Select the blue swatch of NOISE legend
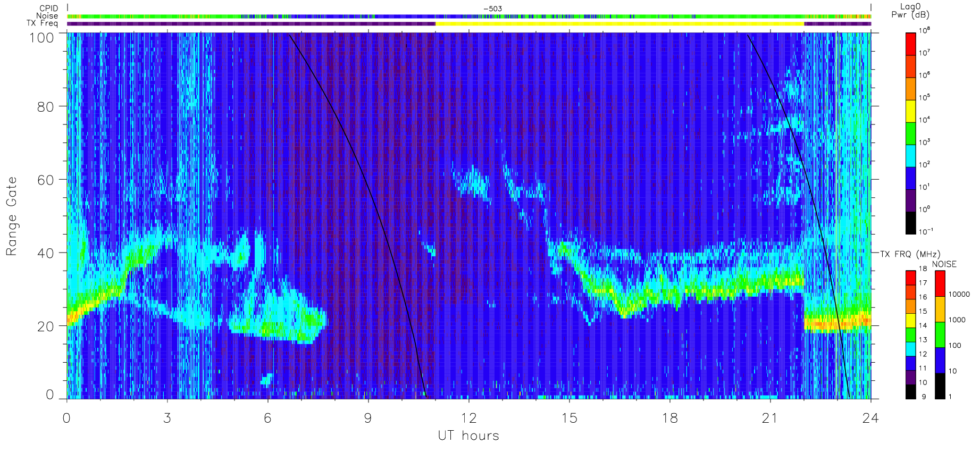Viewport: 980px width, 452px height. [940, 360]
